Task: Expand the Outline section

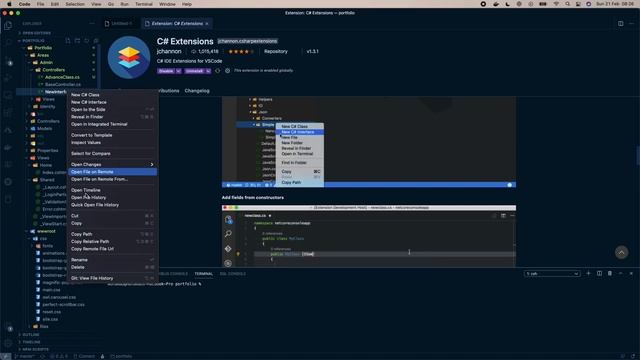Action: tap(31, 335)
